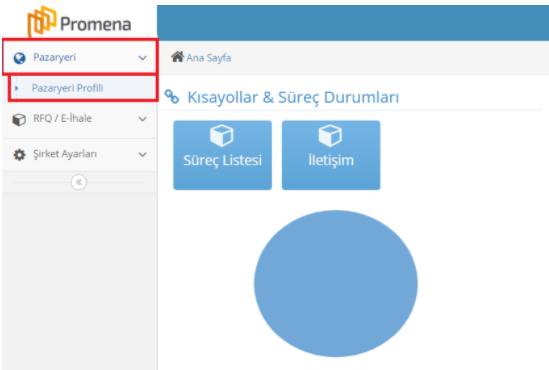Click the chain link icon beside Kısayollar
The image size is (549, 370).
click(x=172, y=97)
